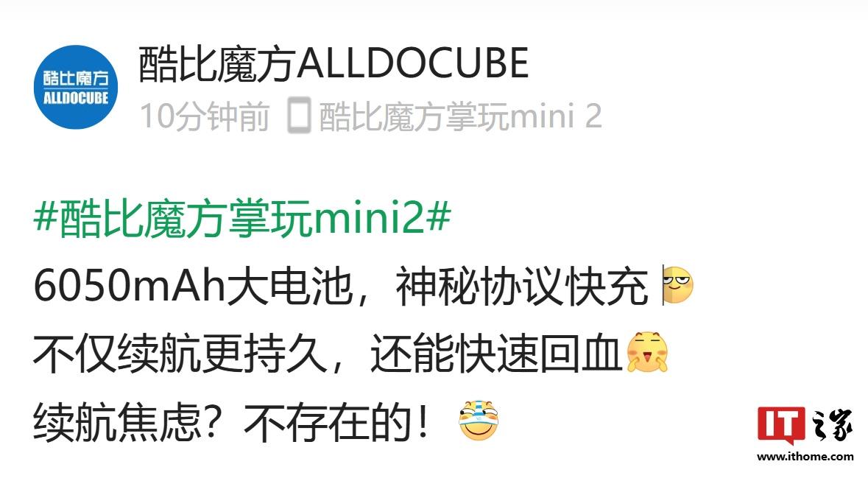
Task: Open the green hashtag #酷比魔方掌玩mini2#
Action: click(x=242, y=218)
